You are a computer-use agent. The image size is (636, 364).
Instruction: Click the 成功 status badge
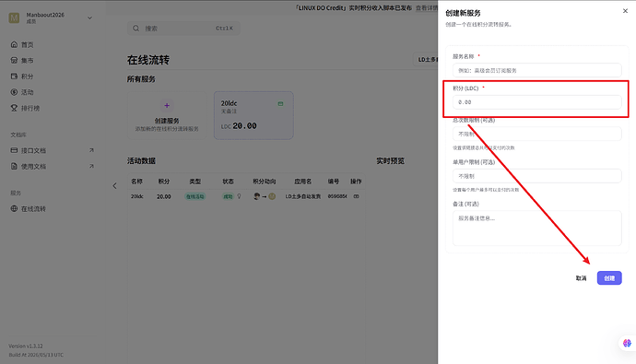(x=228, y=196)
